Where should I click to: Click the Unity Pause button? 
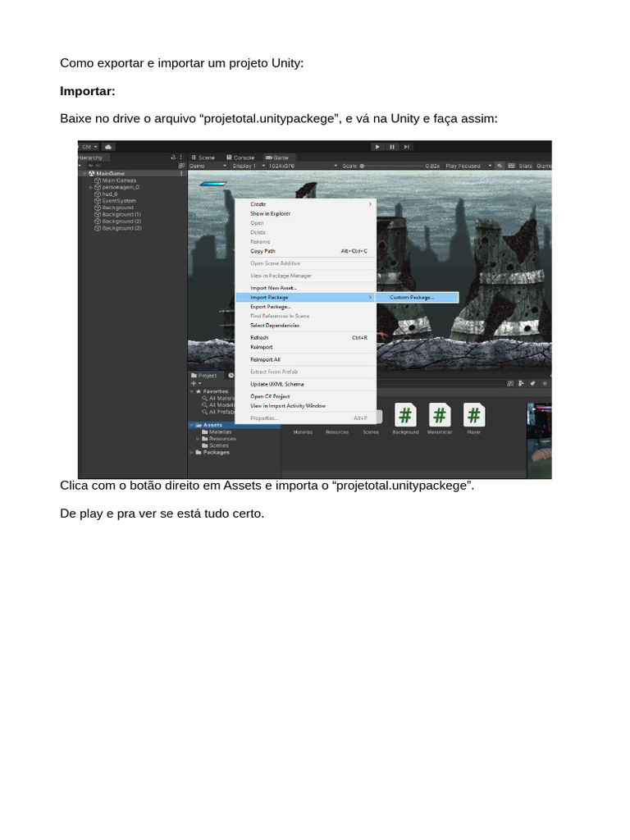pos(392,147)
